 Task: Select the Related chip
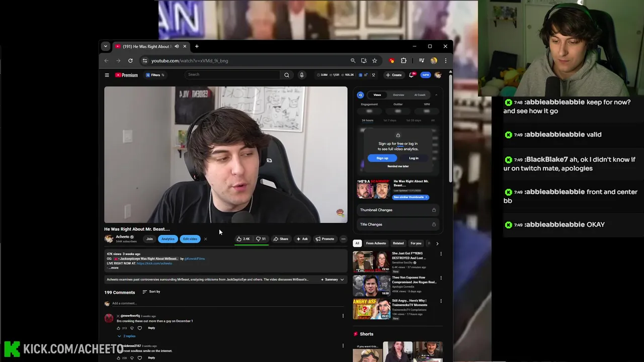coord(398,243)
